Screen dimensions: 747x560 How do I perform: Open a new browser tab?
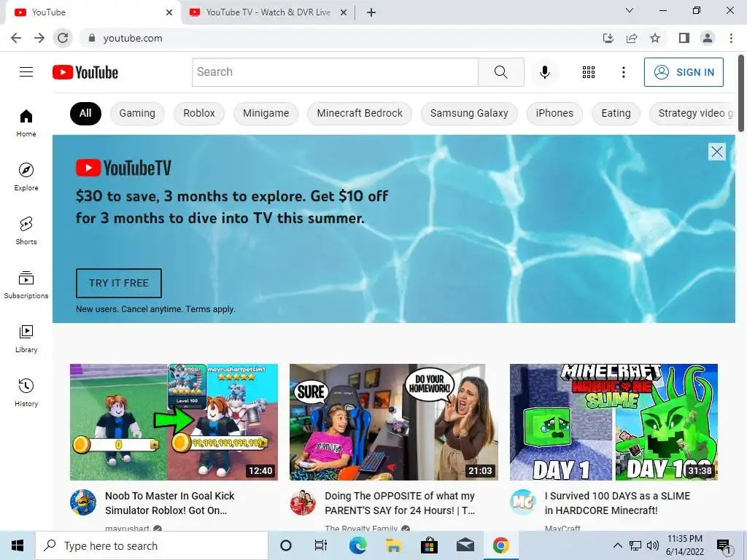click(371, 12)
